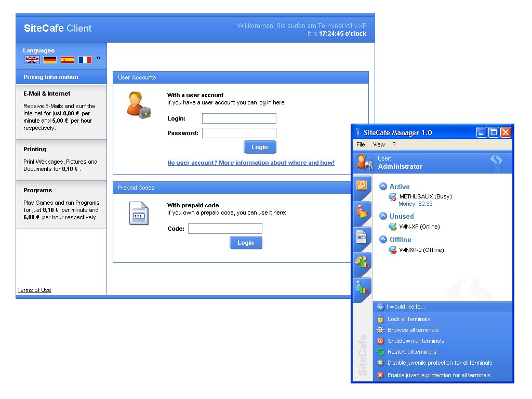This screenshot has height=399, width=532.
Task: Open the View menu in Manager
Action: (x=379, y=144)
